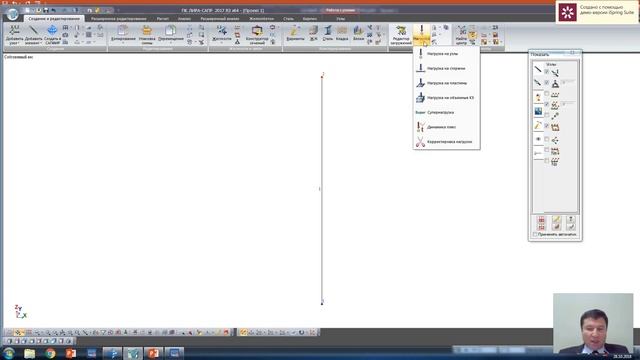Toggle the supports checkbox in Показать panel

tap(547, 83)
